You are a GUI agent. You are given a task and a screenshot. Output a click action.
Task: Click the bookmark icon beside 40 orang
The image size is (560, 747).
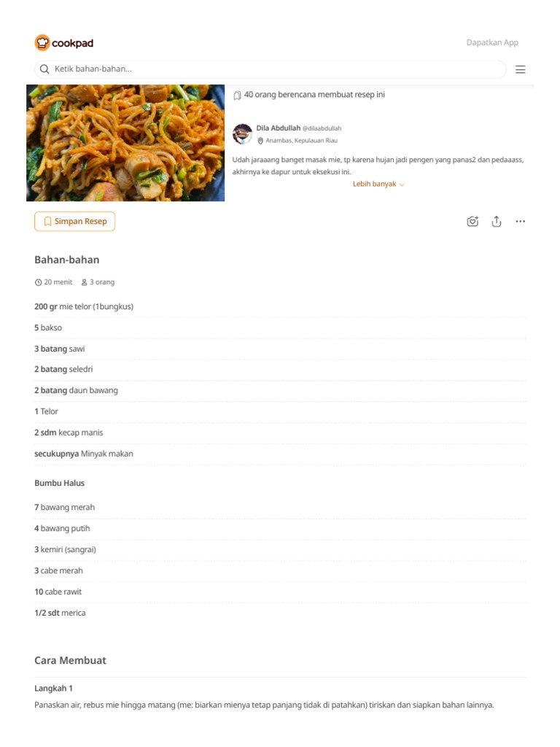click(237, 96)
